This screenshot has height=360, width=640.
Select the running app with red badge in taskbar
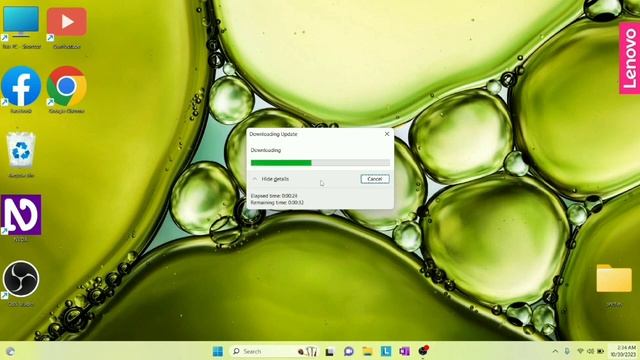423,351
